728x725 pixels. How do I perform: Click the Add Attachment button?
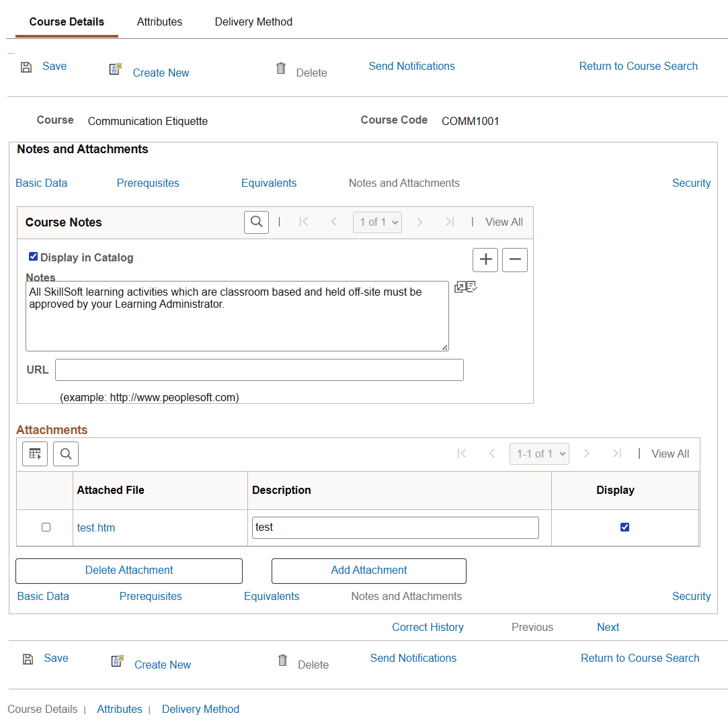(x=368, y=571)
